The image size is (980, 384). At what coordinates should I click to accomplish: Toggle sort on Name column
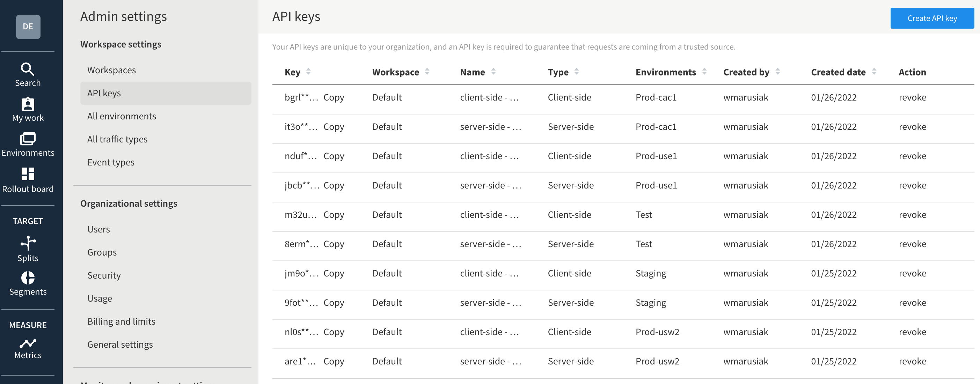tap(494, 72)
